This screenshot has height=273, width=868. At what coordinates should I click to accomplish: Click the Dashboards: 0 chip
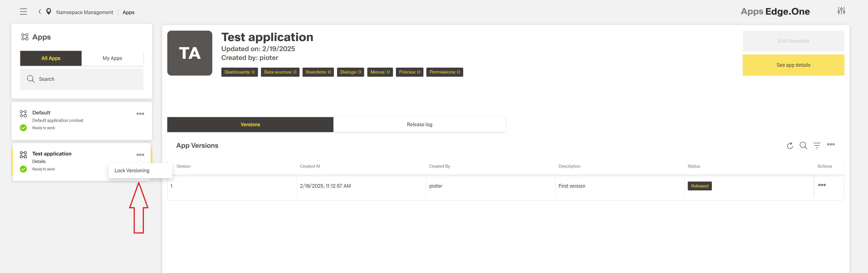[x=239, y=72]
